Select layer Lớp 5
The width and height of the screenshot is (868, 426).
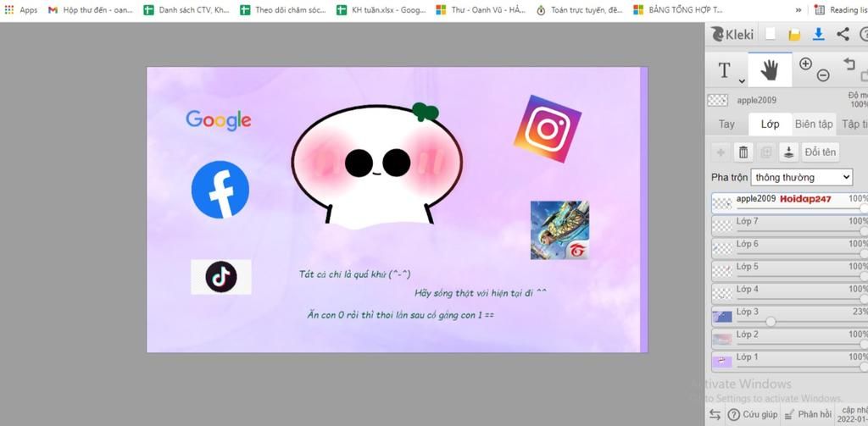click(789, 271)
